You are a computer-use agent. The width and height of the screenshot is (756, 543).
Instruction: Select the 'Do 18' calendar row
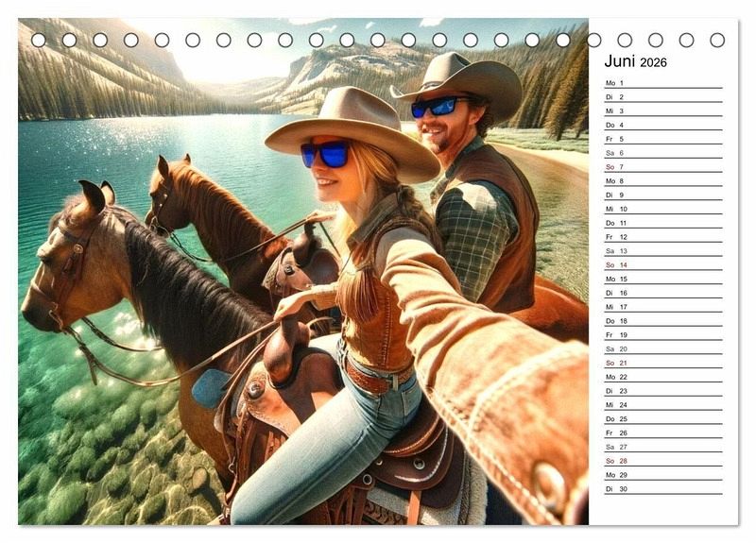point(663,320)
